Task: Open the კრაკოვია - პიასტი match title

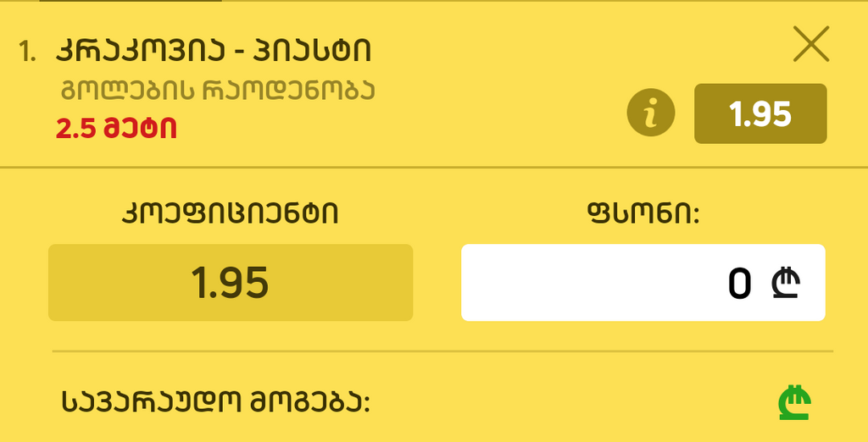Action: tap(214, 51)
